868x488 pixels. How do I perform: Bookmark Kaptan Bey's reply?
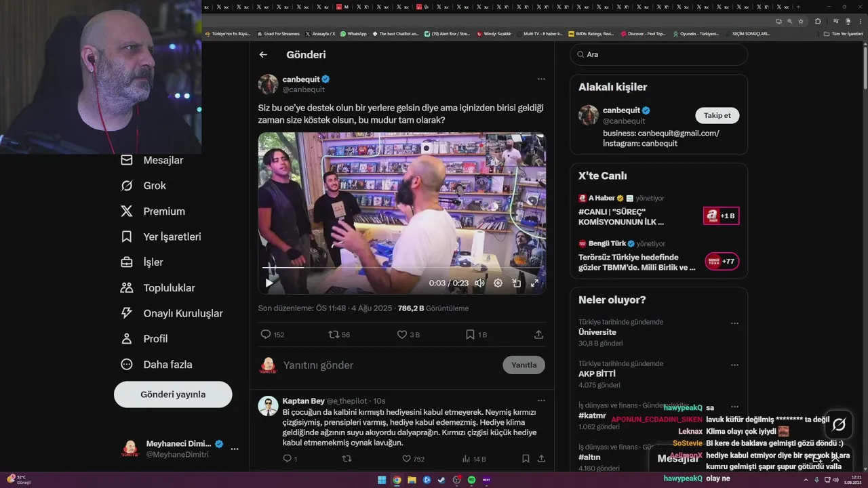pos(526,459)
